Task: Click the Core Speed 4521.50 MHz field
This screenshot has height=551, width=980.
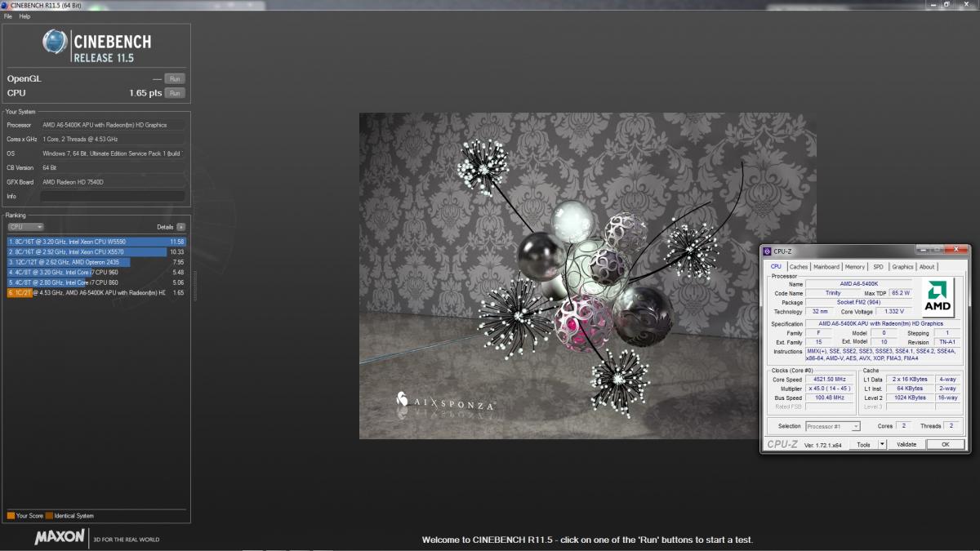Action: (x=831, y=379)
